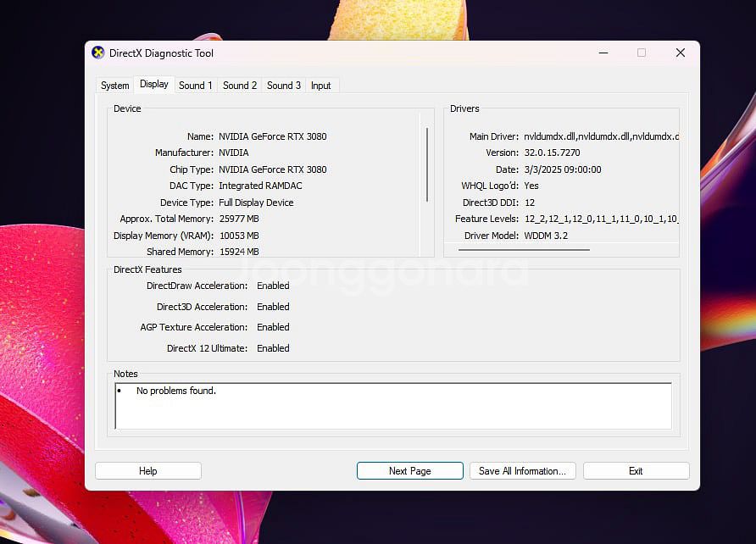Click the DirectDraw Acceleration Enabled value
756x544 pixels.
click(273, 286)
